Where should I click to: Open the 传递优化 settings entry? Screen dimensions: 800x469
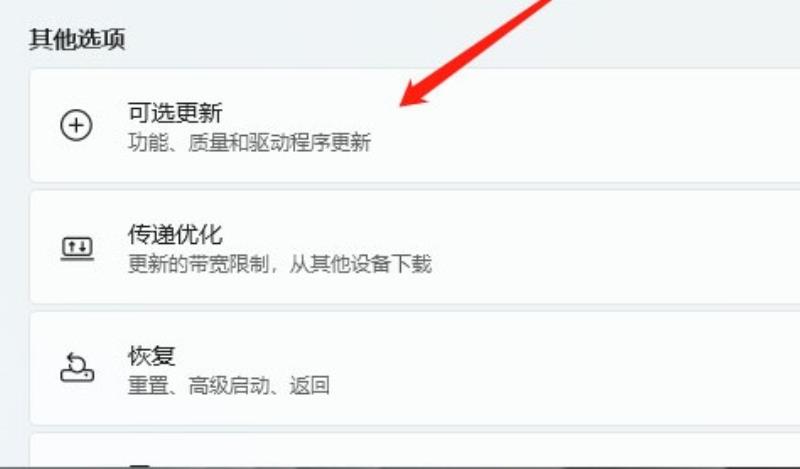click(x=415, y=247)
